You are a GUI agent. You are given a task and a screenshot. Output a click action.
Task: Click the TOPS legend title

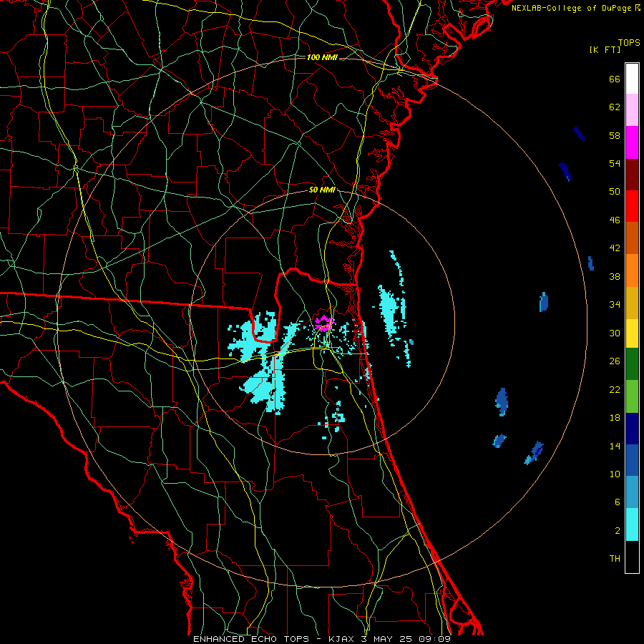click(x=629, y=43)
